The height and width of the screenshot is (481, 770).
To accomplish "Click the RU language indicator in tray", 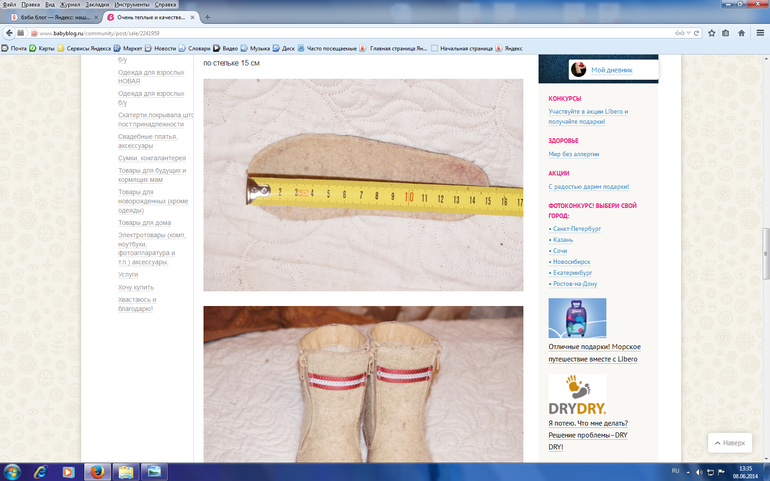I will 675,471.
